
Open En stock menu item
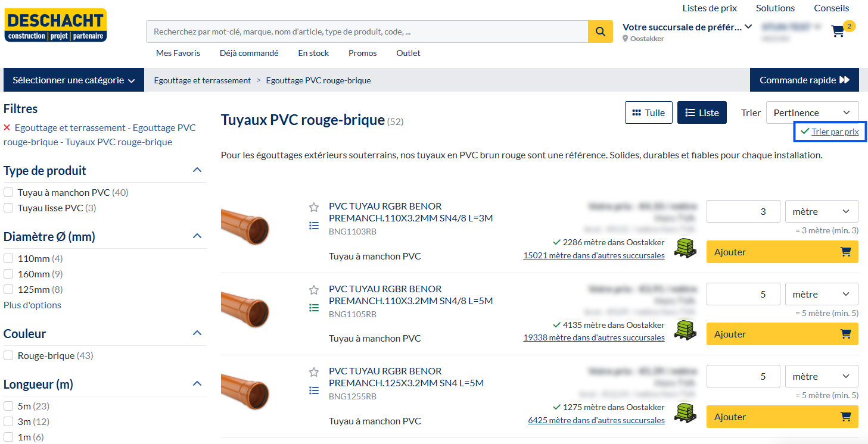tap(313, 53)
